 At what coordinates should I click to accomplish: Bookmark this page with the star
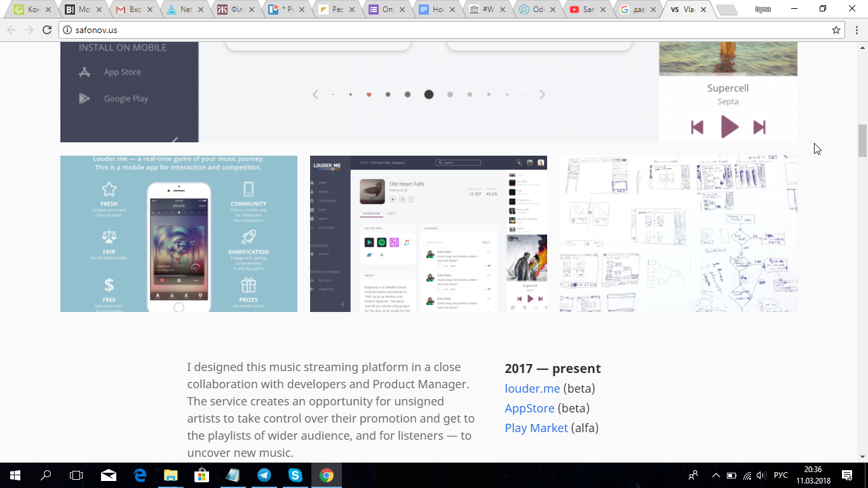[x=836, y=30]
